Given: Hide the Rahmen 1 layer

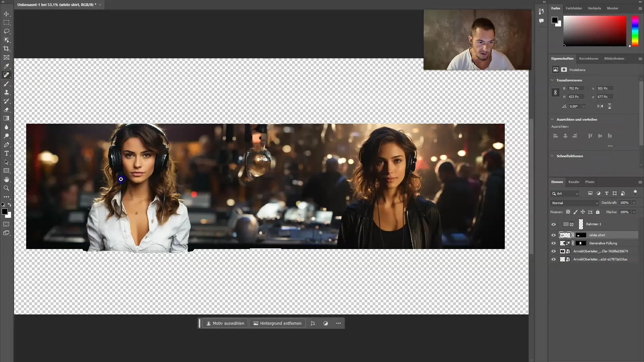Looking at the screenshot, I should tap(553, 224).
